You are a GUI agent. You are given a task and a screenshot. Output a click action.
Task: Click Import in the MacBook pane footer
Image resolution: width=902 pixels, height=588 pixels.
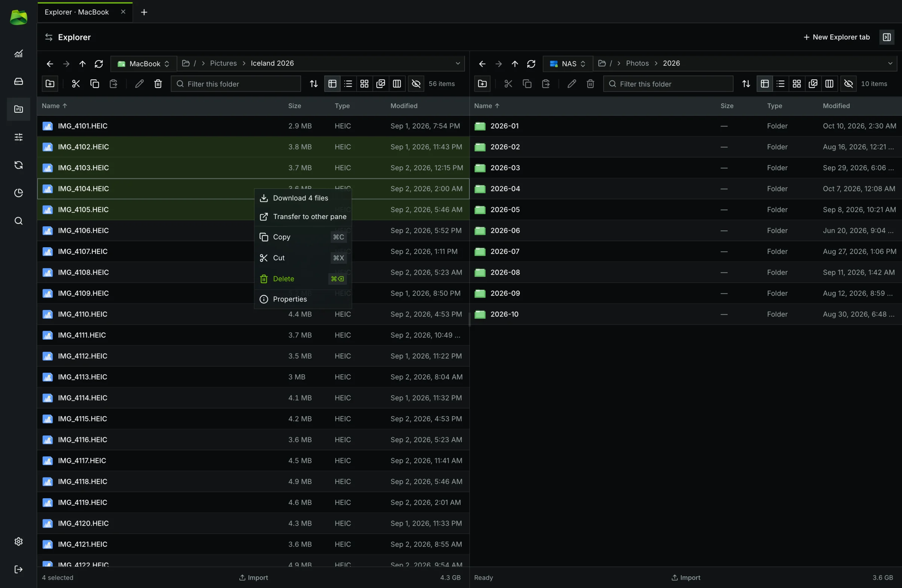[x=253, y=577]
